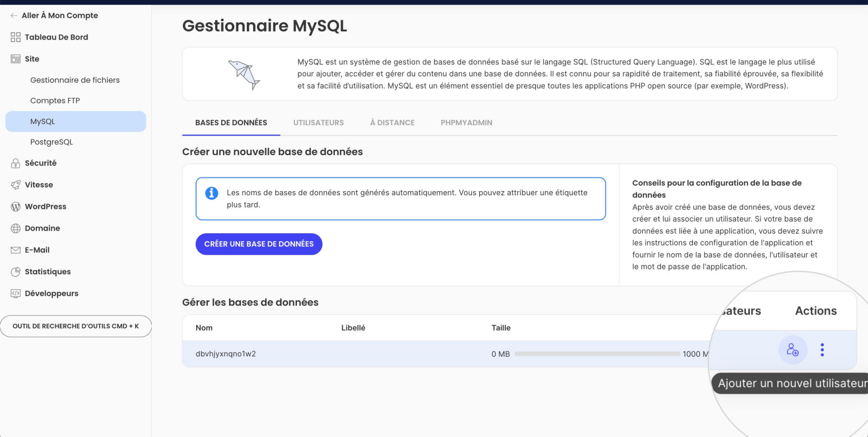Open Gestionnaire de fichiers

tap(75, 80)
